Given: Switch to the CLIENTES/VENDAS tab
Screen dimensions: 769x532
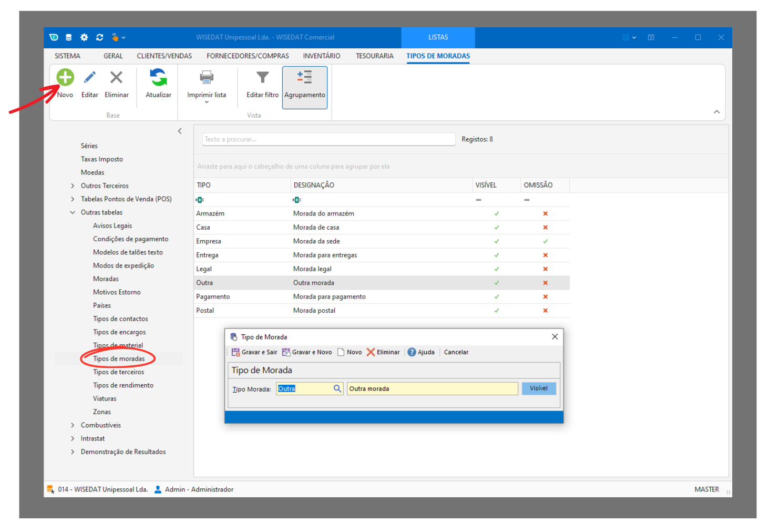Looking at the screenshot, I should tap(164, 56).
